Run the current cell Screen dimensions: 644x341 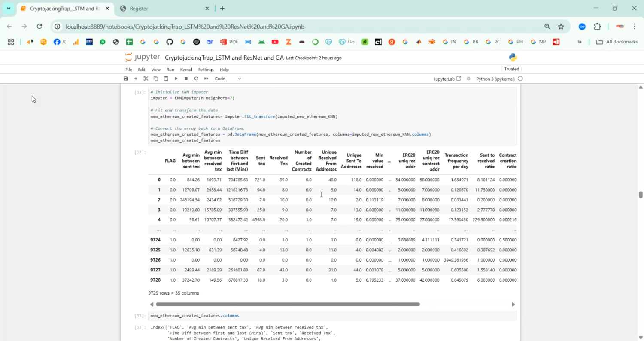pos(176,79)
